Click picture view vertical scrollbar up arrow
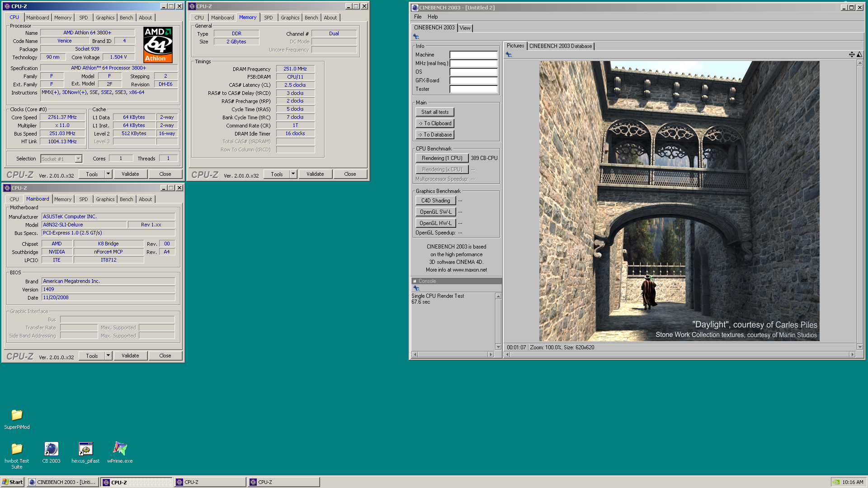Image resolution: width=868 pixels, height=488 pixels. point(860,63)
